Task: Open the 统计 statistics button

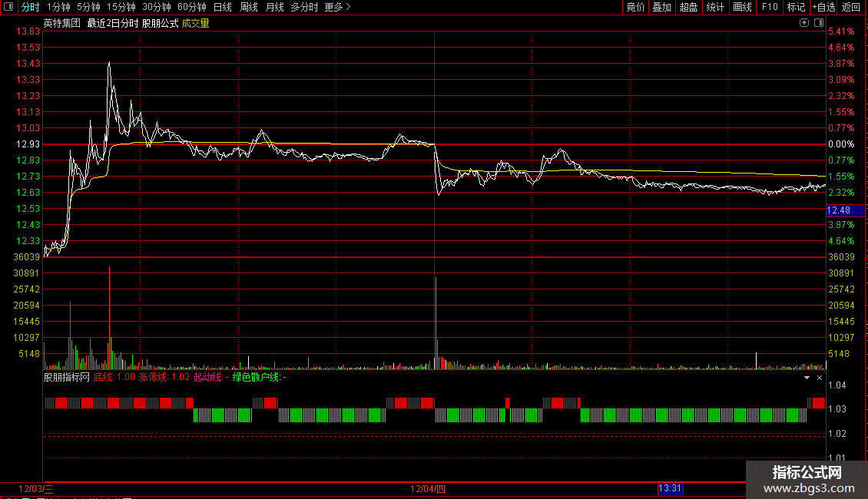Action: click(x=715, y=7)
